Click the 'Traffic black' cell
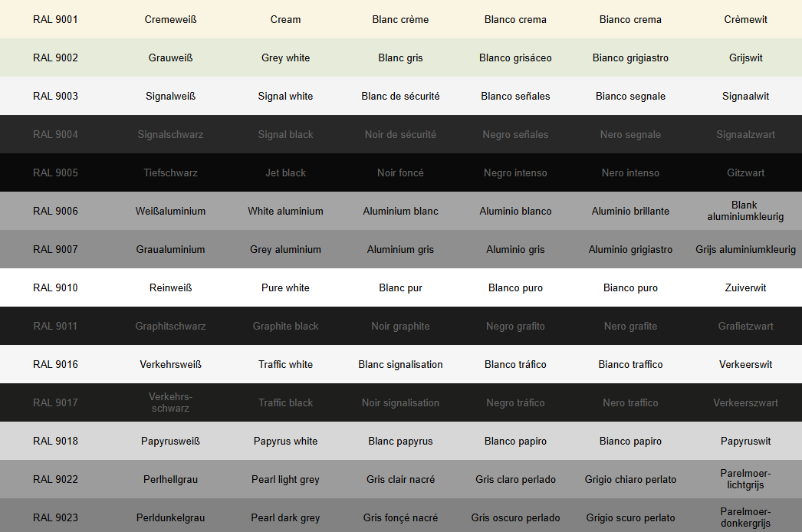802x532 pixels. 285,402
